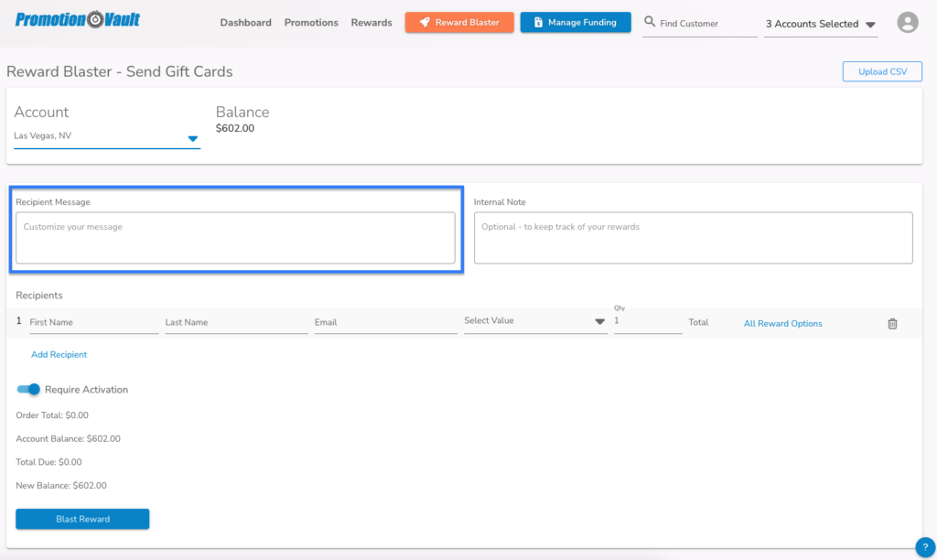This screenshot has height=560, width=937.
Task: Click the Add Recipient link
Action: pos(59,354)
